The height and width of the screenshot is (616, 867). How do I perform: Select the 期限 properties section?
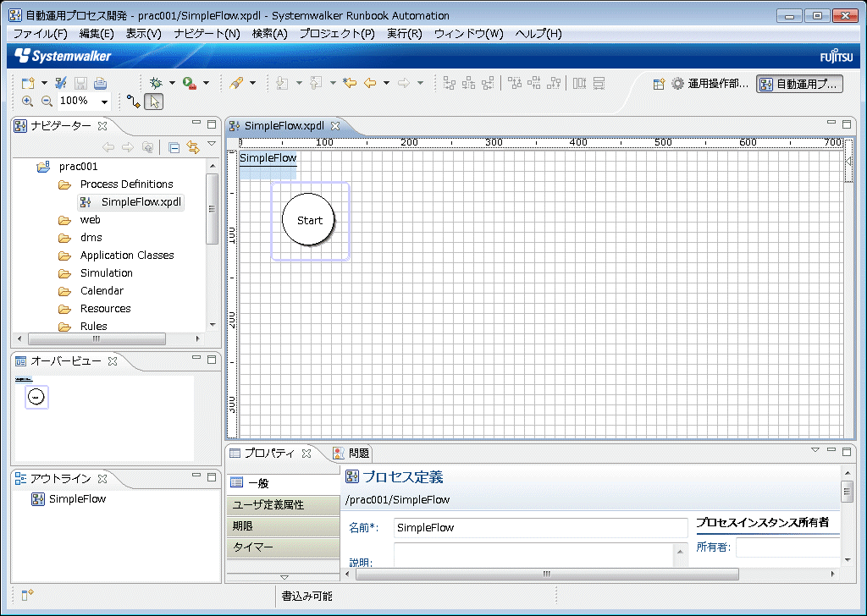(283, 526)
